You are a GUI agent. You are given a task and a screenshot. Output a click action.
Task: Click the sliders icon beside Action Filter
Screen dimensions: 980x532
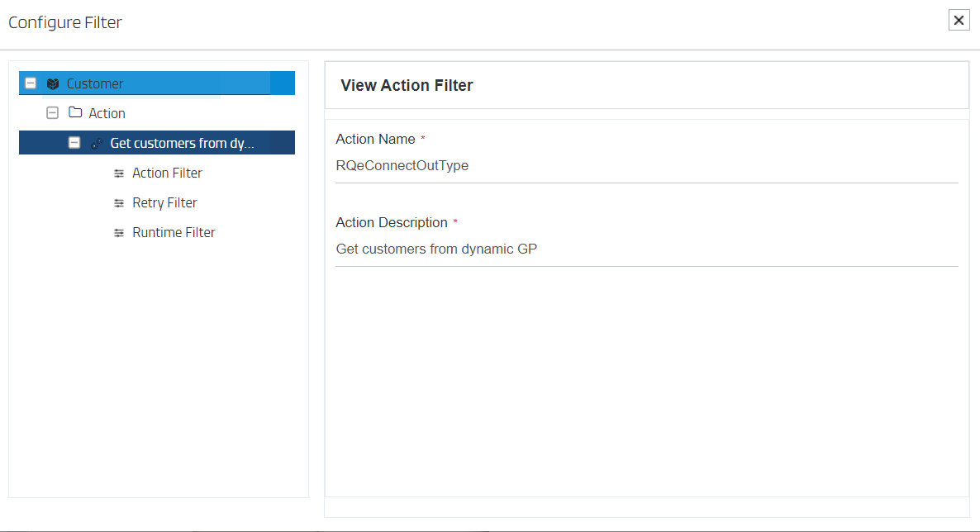click(x=119, y=173)
